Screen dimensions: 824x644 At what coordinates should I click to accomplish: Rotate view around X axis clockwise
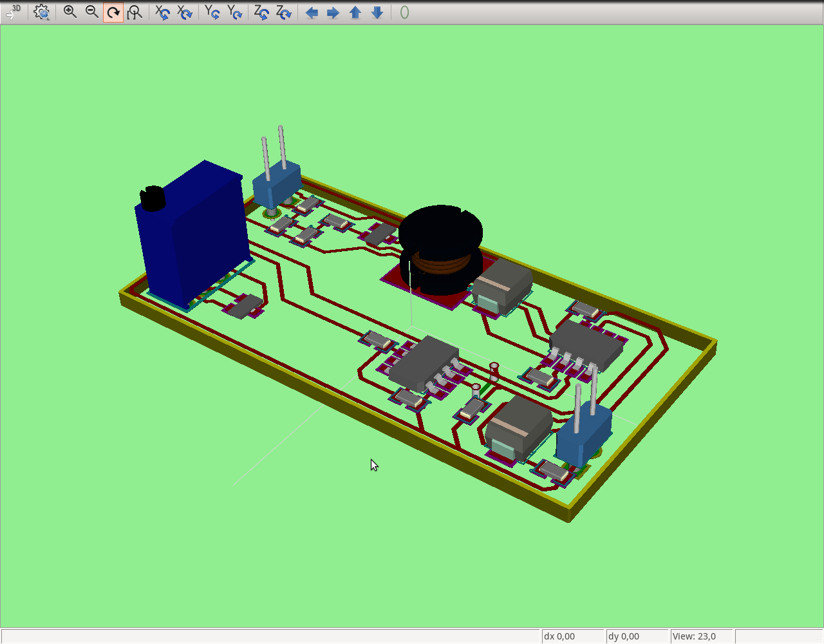pos(162,12)
